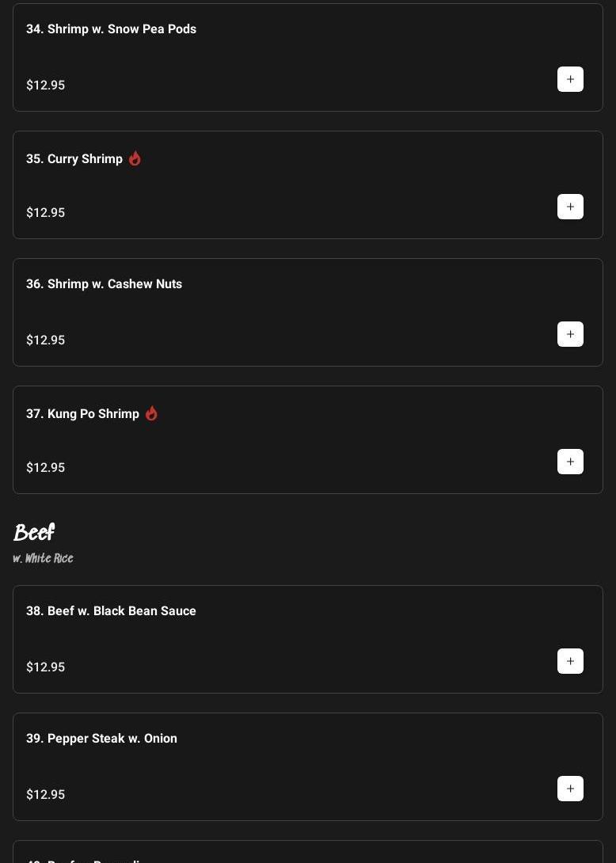Add Beef w. Black Bean Sauce
This screenshot has width=616, height=863.
[x=570, y=661]
